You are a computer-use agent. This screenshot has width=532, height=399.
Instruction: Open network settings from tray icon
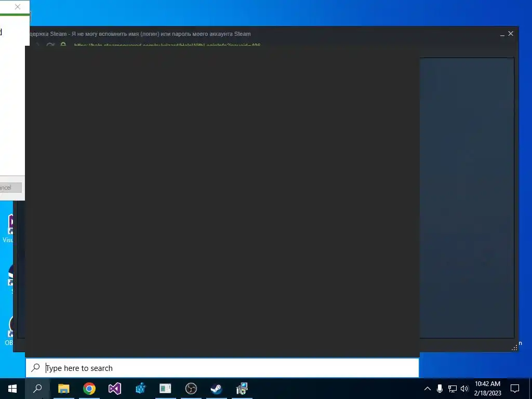pos(453,389)
